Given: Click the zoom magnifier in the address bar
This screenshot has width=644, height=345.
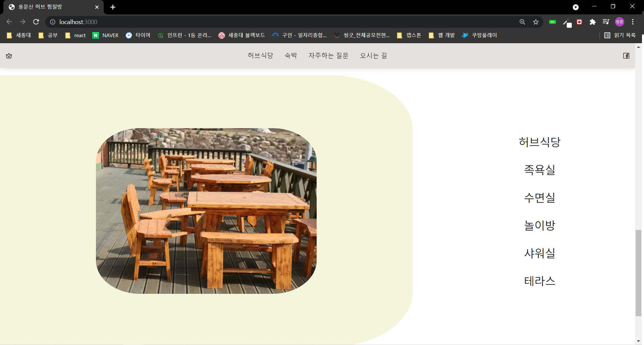Looking at the screenshot, I should (x=522, y=22).
